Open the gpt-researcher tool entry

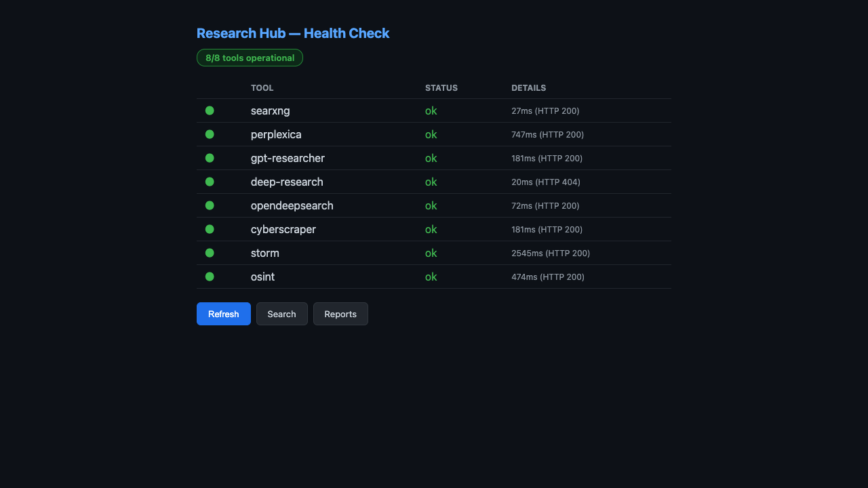[x=288, y=158]
